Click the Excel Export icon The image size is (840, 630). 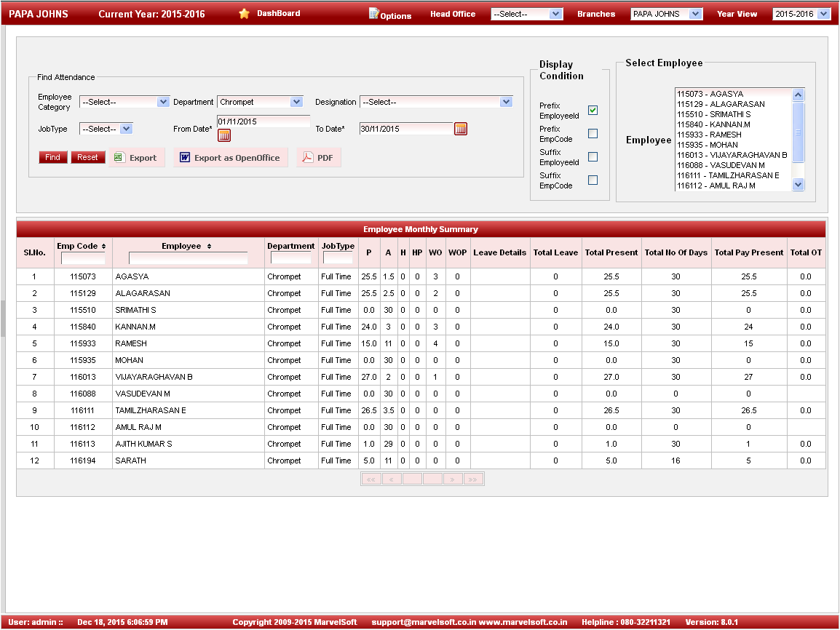(x=120, y=158)
